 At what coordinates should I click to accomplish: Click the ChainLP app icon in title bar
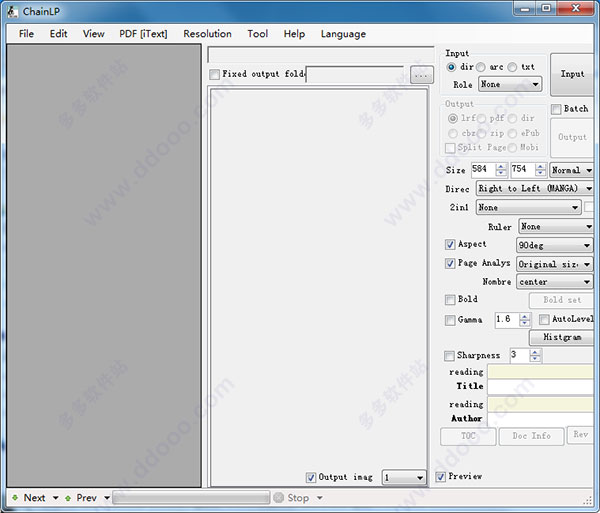(13, 11)
